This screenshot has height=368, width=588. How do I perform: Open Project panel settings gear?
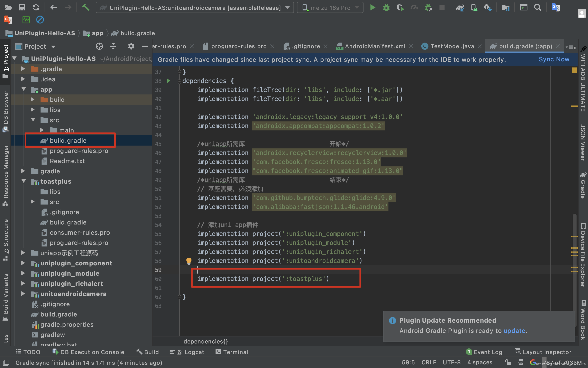tap(131, 46)
